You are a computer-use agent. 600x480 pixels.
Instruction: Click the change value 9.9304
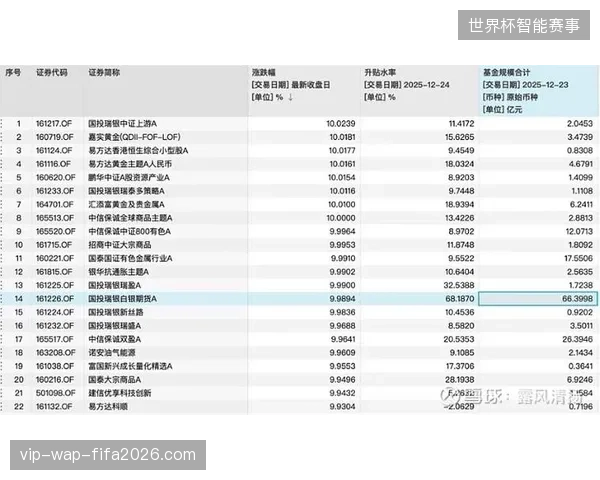[x=342, y=407]
